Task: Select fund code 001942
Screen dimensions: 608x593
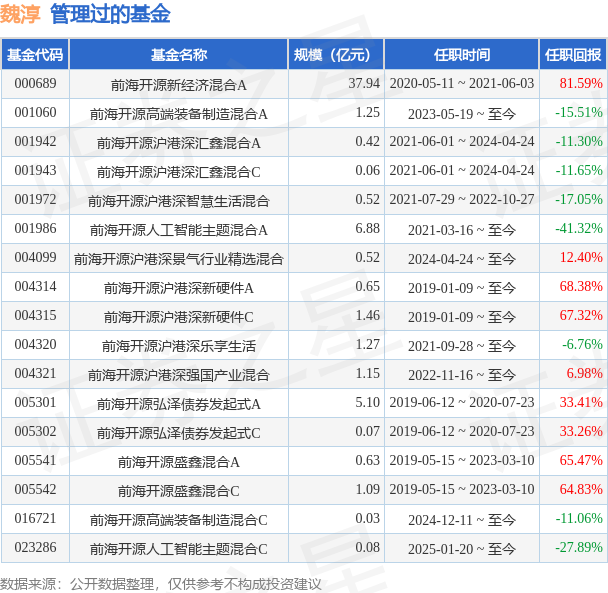Action: click(x=35, y=142)
